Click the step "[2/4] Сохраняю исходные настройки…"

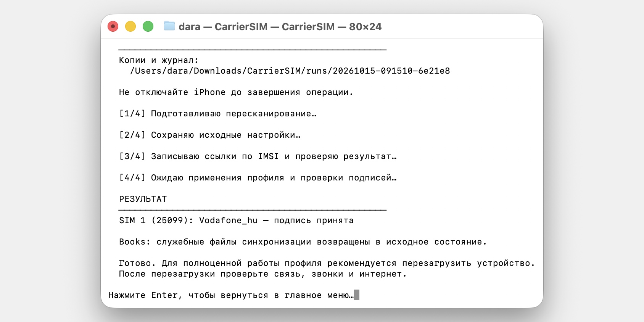[210, 135]
